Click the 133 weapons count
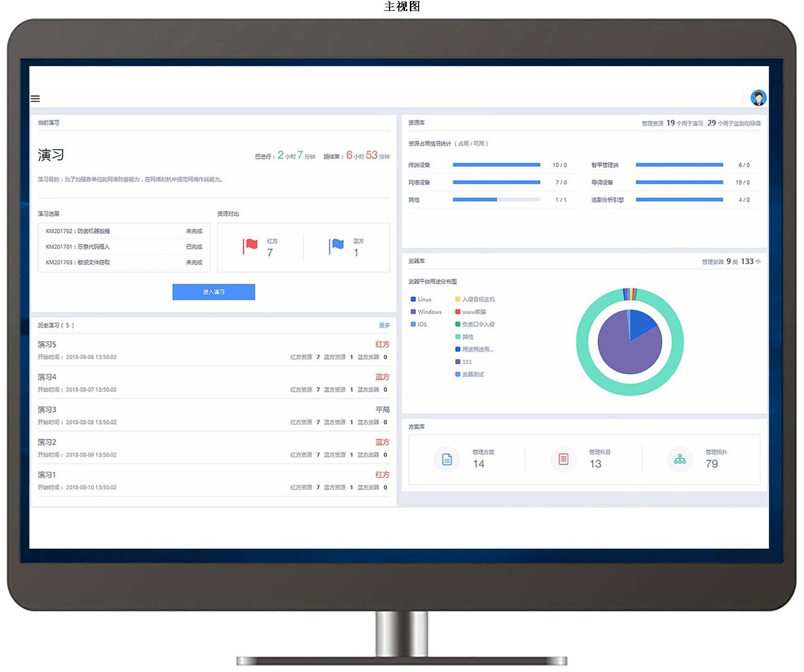Viewport: 804px width, 672px height. point(747,262)
